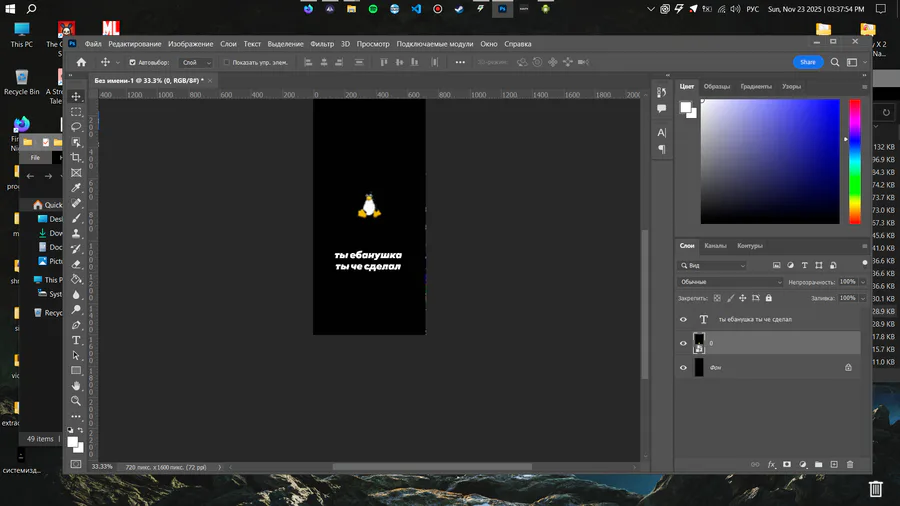The width and height of the screenshot is (900, 506).
Task: Open the Character panel icon
Action: pos(662,133)
